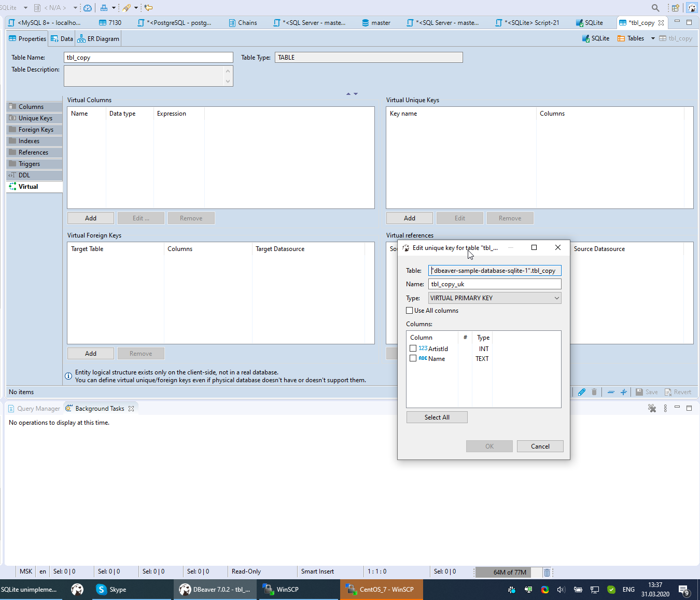This screenshot has width=700, height=600.
Task: Click inside the Table Name field
Action: [148, 57]
